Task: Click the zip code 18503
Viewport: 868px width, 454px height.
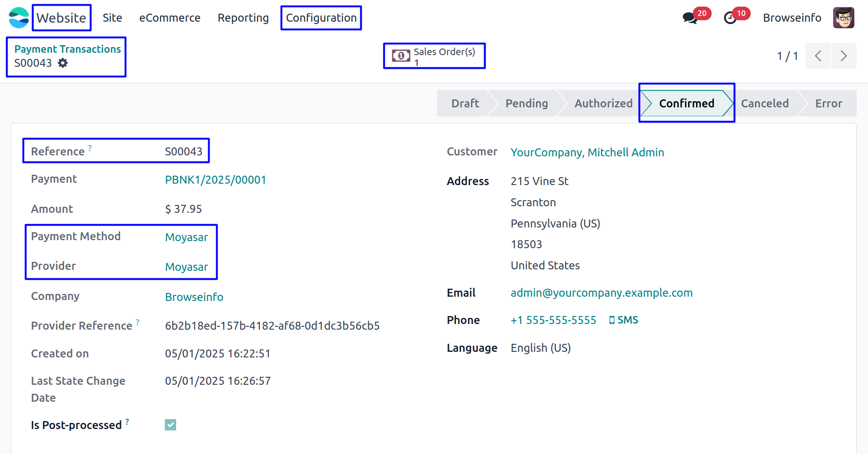Action: [526, 244]
